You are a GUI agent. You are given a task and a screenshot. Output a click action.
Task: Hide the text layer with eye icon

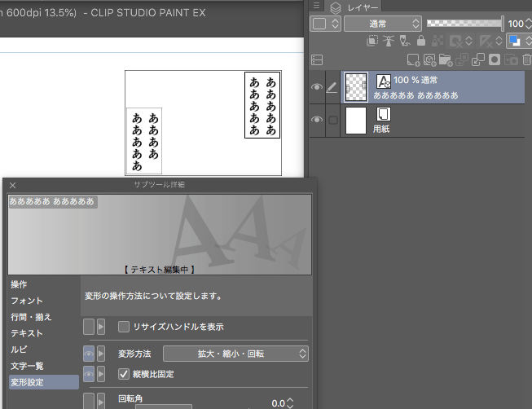(318, 87)
